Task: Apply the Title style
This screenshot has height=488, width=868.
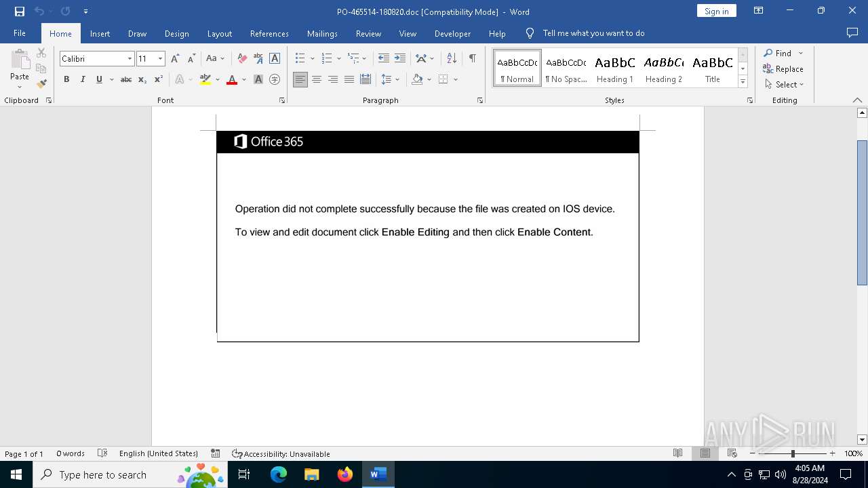Action: (712, 68)
